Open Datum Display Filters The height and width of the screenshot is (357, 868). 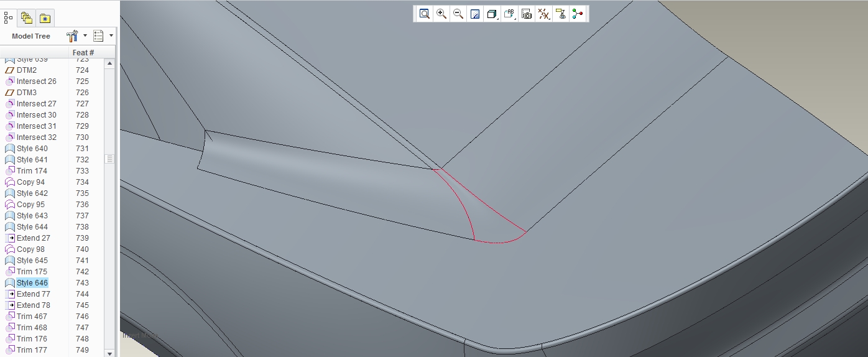(x=544, y=14)
